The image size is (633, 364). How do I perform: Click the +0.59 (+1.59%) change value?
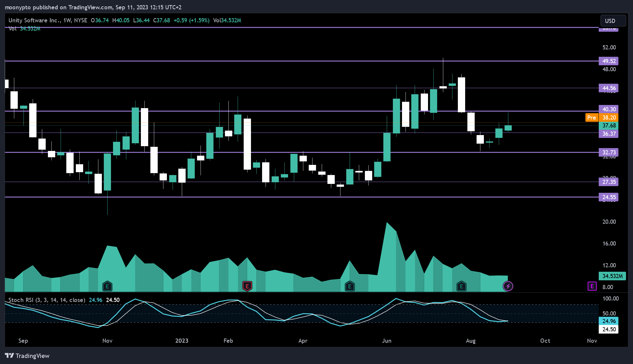click(x=191, y=20)
